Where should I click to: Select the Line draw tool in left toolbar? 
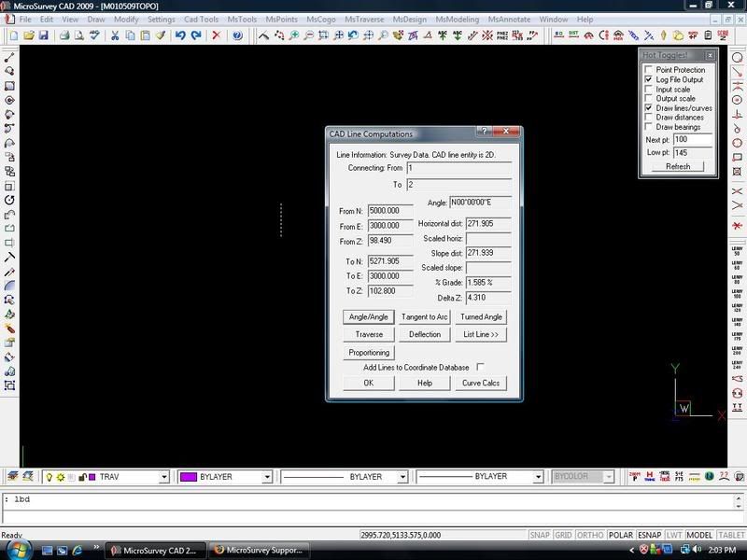coord(9,57)
